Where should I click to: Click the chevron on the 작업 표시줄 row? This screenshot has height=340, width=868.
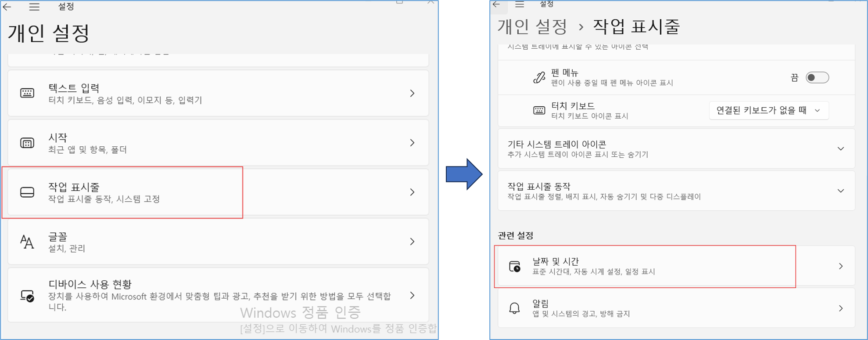tap(412, 192)
